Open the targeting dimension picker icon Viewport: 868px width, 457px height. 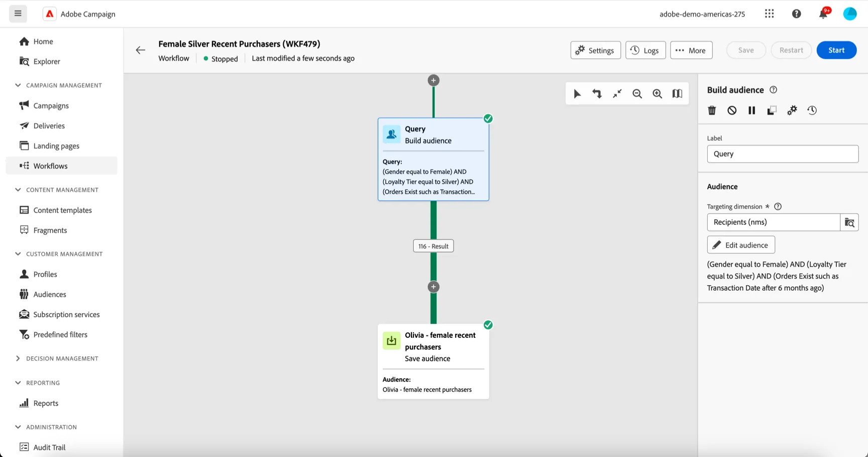[x=849, y=222]
